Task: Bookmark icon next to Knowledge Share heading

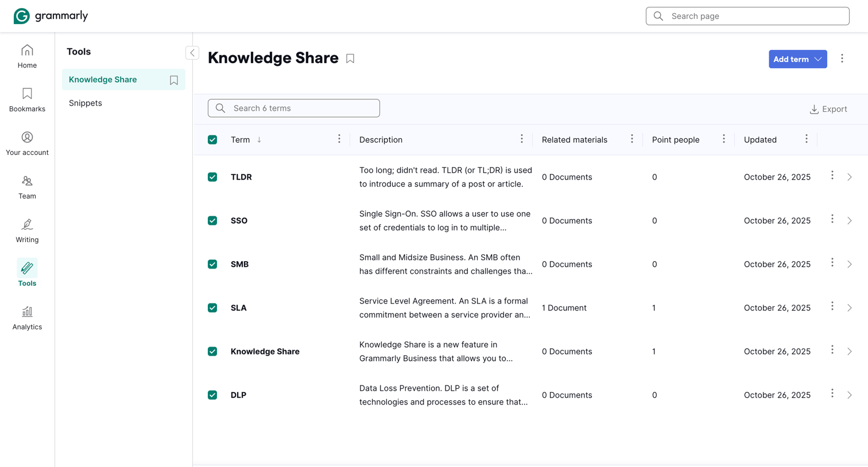Action: [x=350, y=59]
